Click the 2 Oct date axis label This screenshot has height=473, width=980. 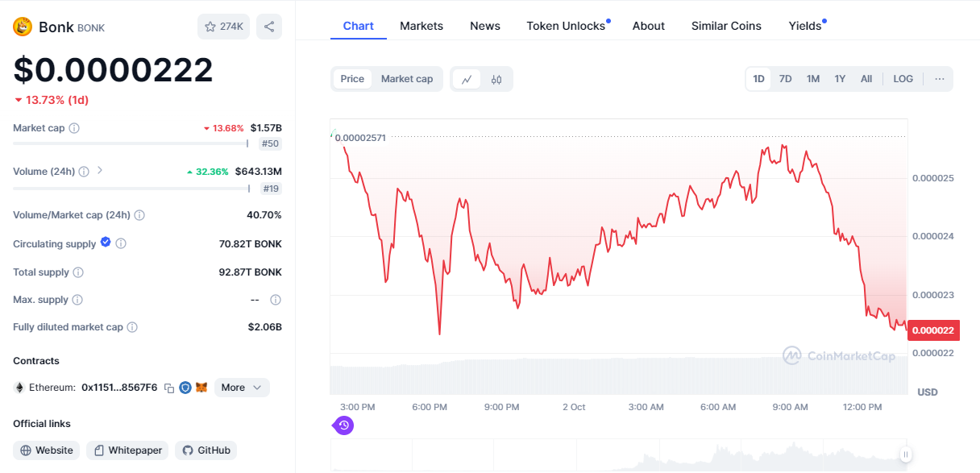(x=574, y=407)
